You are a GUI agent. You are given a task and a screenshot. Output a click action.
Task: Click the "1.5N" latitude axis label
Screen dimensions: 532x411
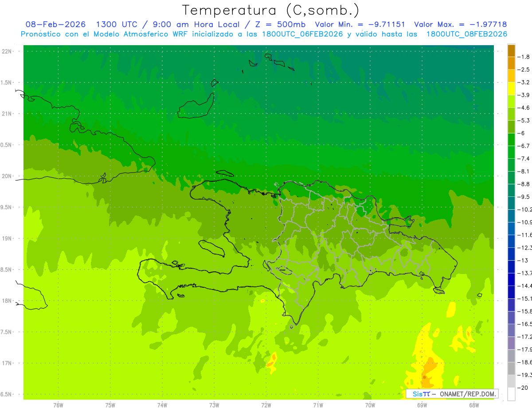pos(7,82)
